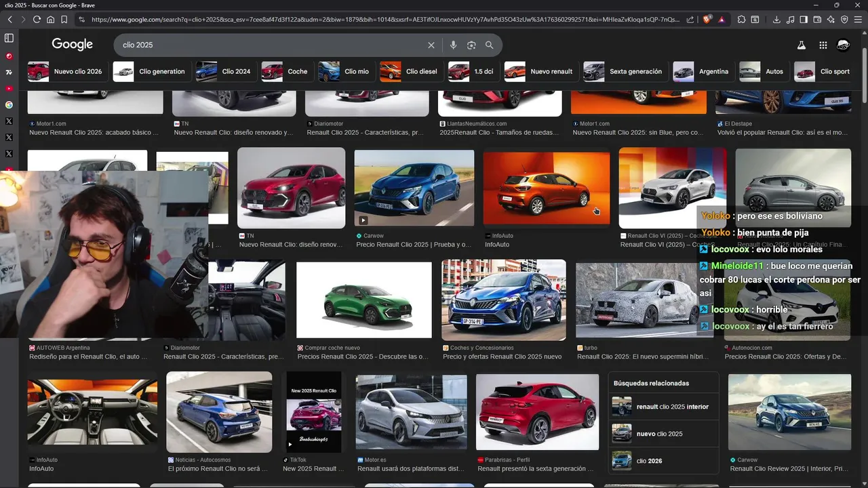This screenshot has width=868, height=488.
Task: Select the 'Nuevo renault' filter chip
Action: click(x=540, y=71)
